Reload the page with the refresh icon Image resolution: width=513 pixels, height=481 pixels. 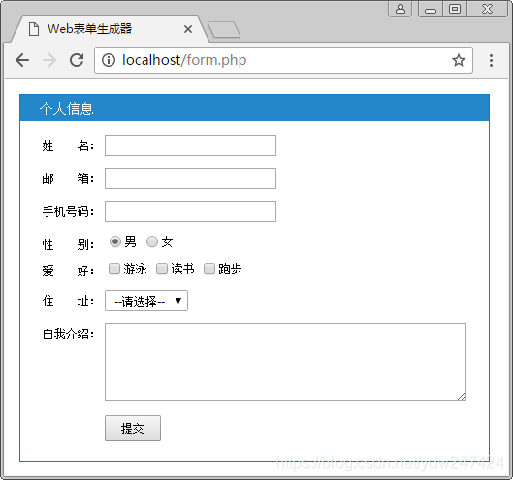[77, 60]
